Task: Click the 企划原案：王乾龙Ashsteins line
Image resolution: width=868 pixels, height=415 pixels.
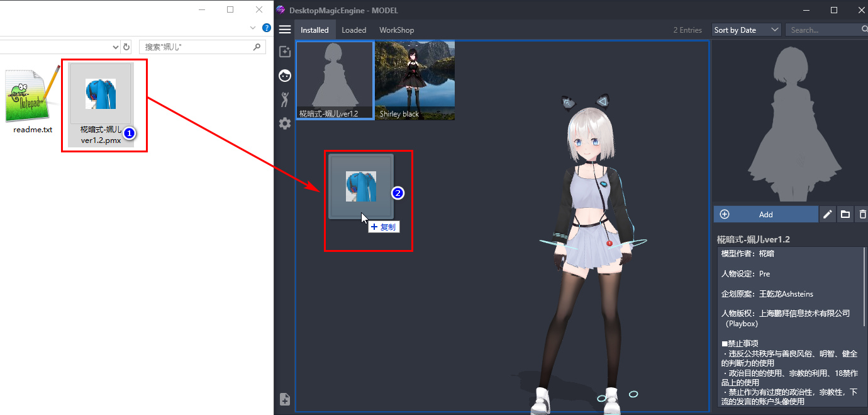Action: [767, 294]
